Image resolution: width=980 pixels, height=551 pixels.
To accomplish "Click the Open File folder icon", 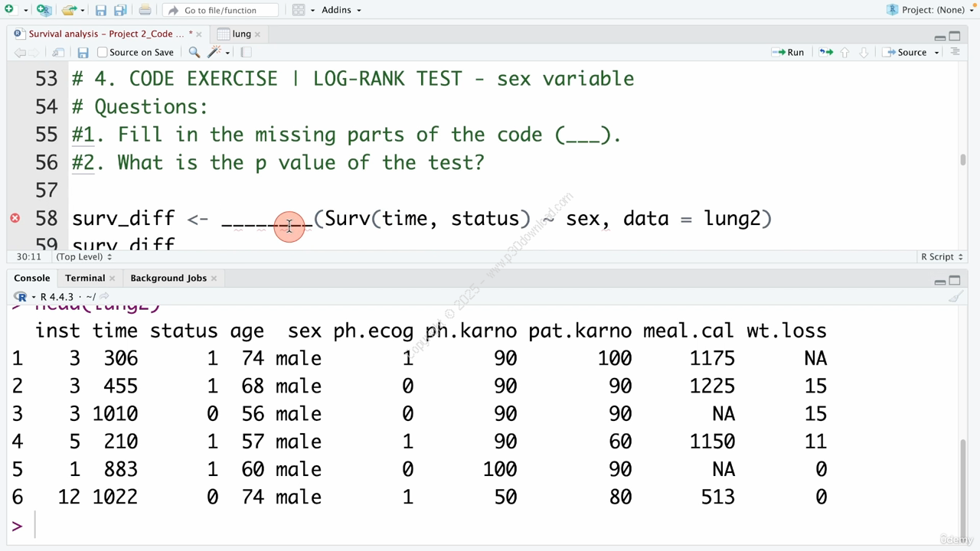I will (x=69, y=10).
